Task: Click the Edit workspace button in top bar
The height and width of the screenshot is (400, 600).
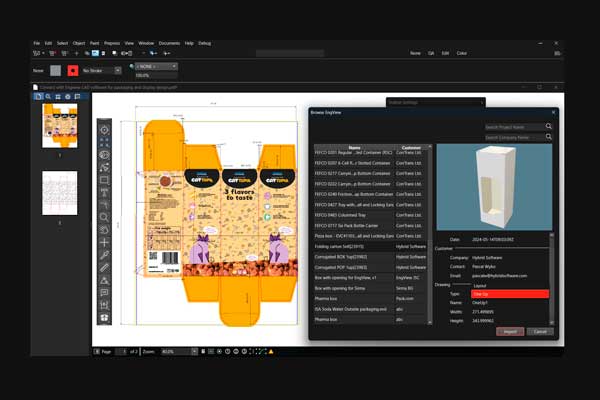Action: pyautogui.click(x=445, y=53)
